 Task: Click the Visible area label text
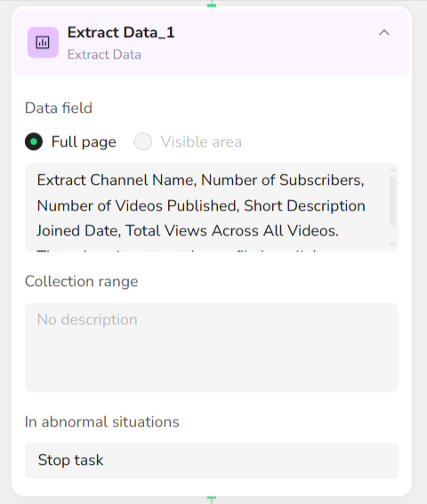point(201,141)
